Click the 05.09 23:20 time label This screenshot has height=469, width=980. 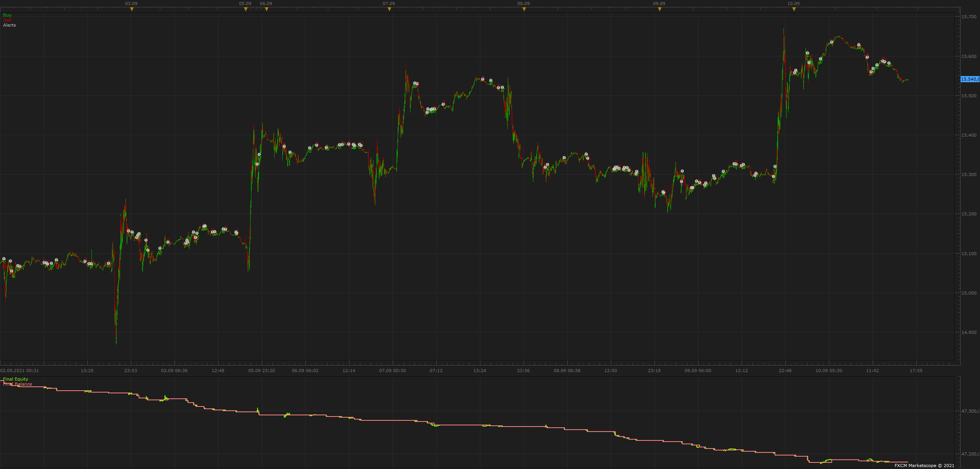262,371
